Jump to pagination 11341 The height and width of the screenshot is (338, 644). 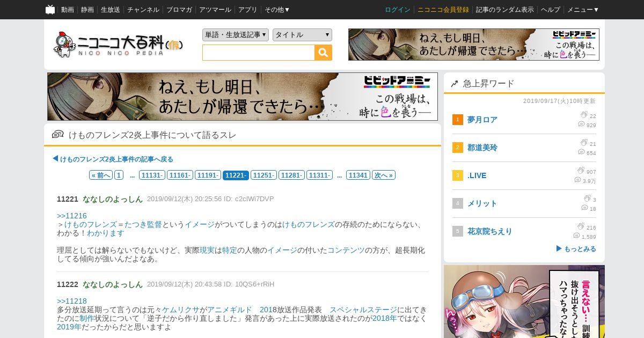(358, 175)
